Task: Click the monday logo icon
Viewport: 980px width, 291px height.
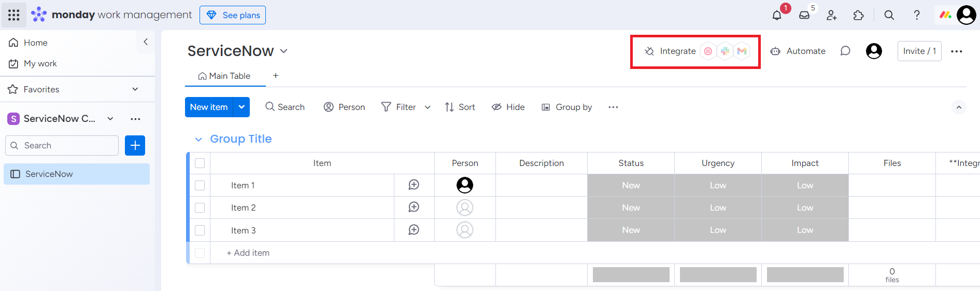Action: pos(39,15)
